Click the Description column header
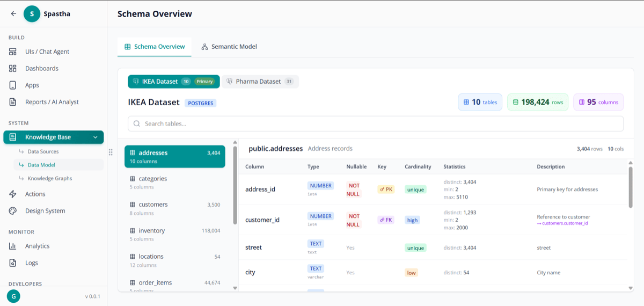The height and width of the screenshot is (306, 644). tap(551, 166)
